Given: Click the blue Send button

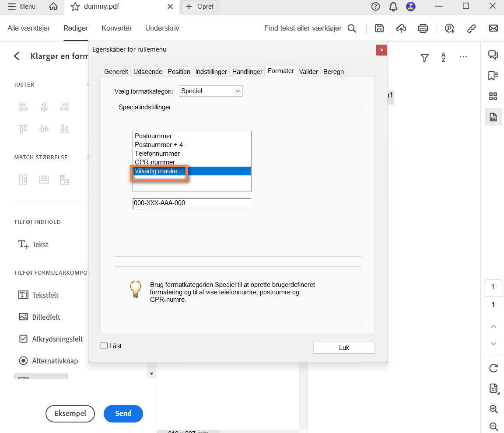Looking at the screenshot, I should tap(123, 413).
